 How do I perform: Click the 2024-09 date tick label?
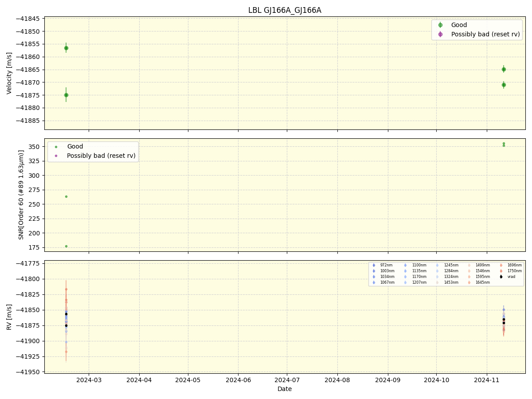click(388, 380)
